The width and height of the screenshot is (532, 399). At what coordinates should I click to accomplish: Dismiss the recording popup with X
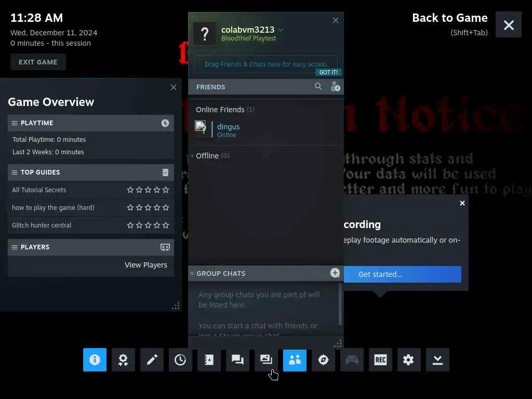(462, 203)
